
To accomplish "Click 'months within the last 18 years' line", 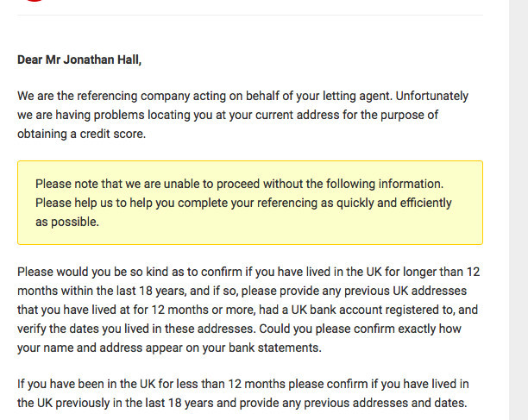I will coord(242,291).
